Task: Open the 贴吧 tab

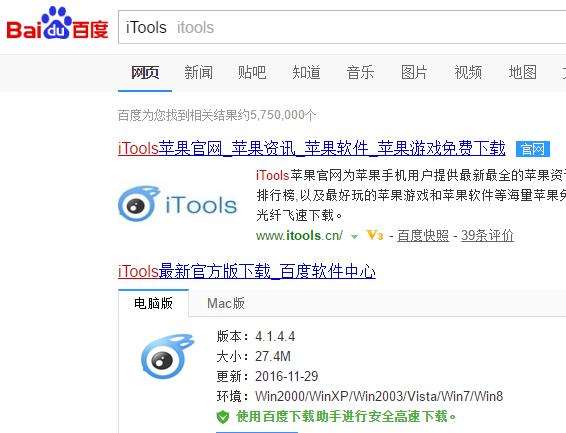Action: click(252, 73)
